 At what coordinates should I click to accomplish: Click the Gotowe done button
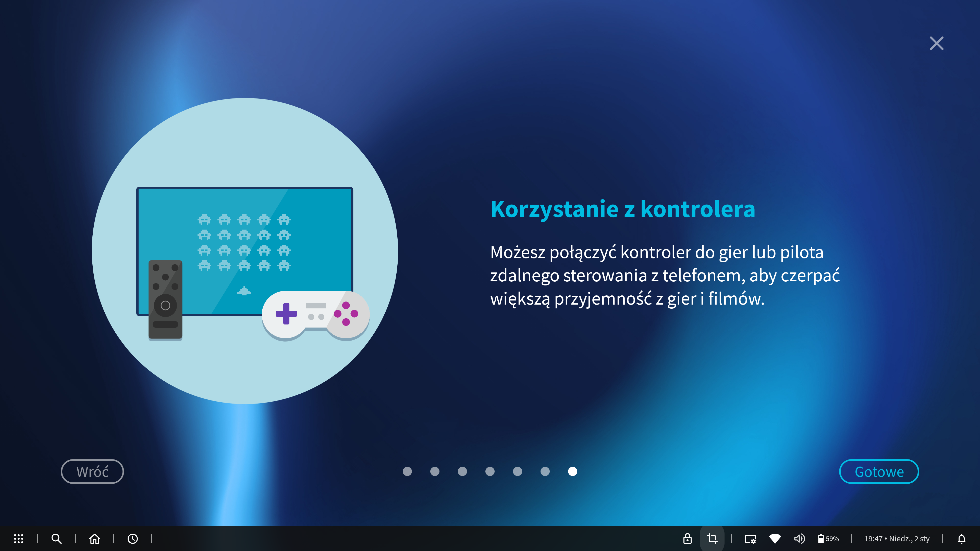[x=879, y=471]
